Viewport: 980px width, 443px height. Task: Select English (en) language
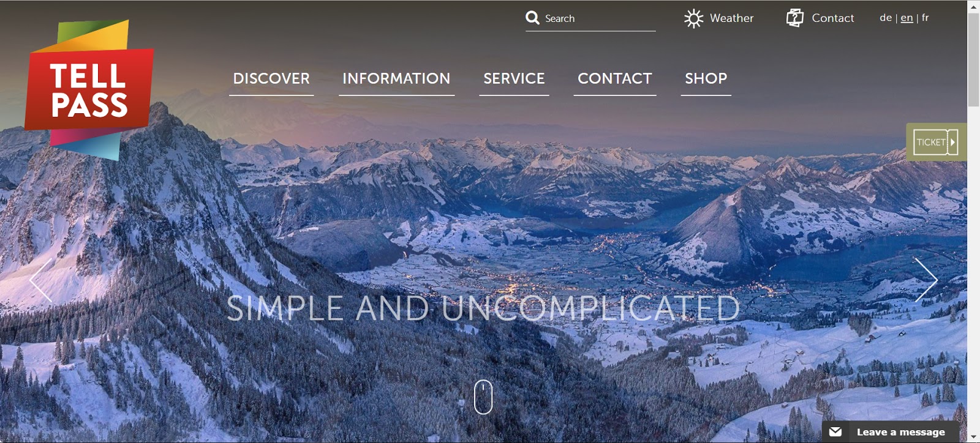click(x=907, y=18)
